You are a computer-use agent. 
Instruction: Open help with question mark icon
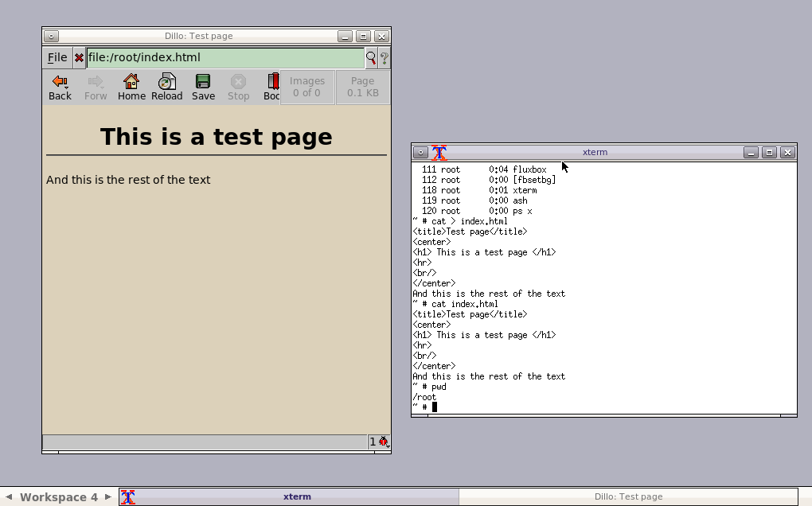click(385, 57)
